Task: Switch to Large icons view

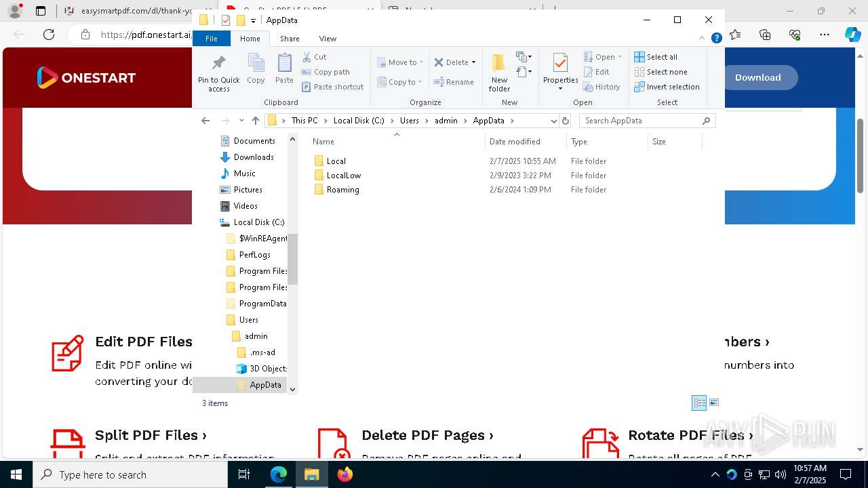Action: 714,403
